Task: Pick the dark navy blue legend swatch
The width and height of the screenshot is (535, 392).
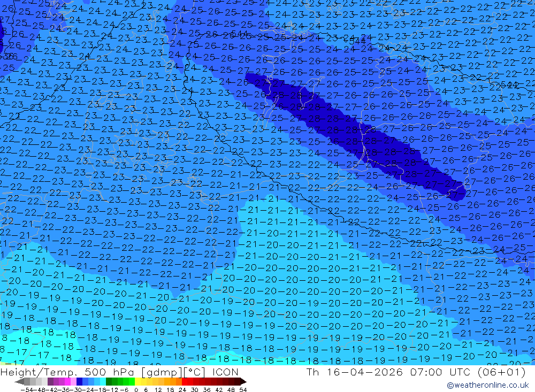Action: pos(79,382)
